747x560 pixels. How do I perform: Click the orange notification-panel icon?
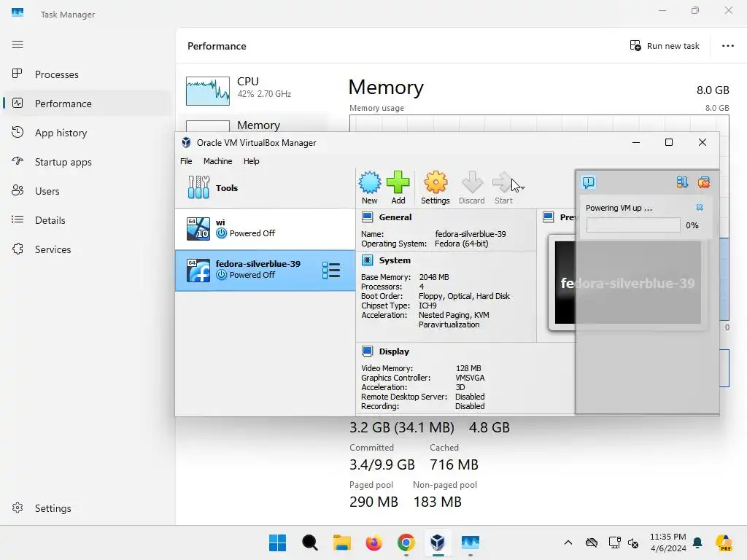[x=704, y=182]
